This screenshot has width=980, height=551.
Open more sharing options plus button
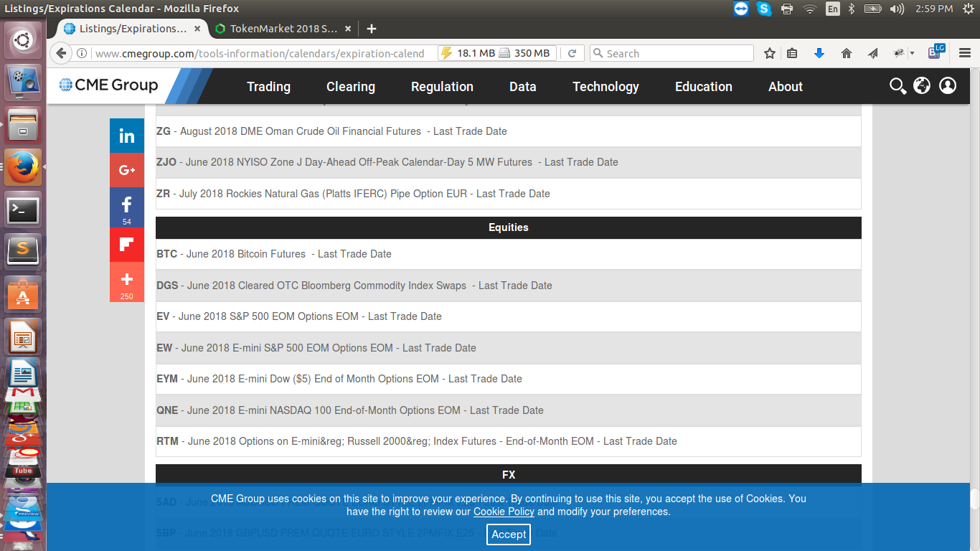127,282
